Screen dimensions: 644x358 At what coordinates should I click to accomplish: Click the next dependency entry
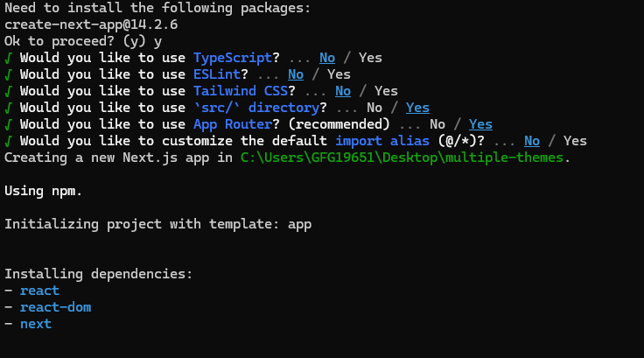(36, 324)
